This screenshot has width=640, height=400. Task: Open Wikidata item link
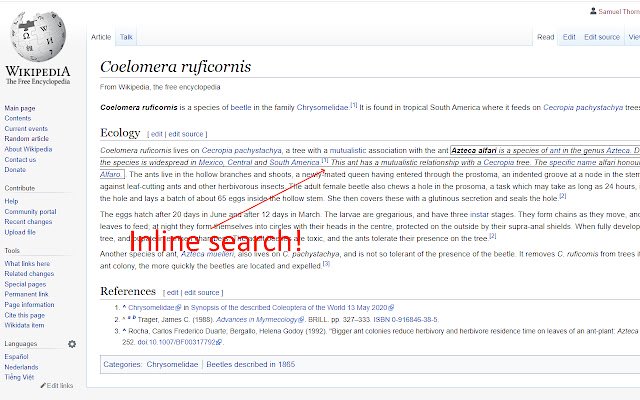tap(24, 325)
